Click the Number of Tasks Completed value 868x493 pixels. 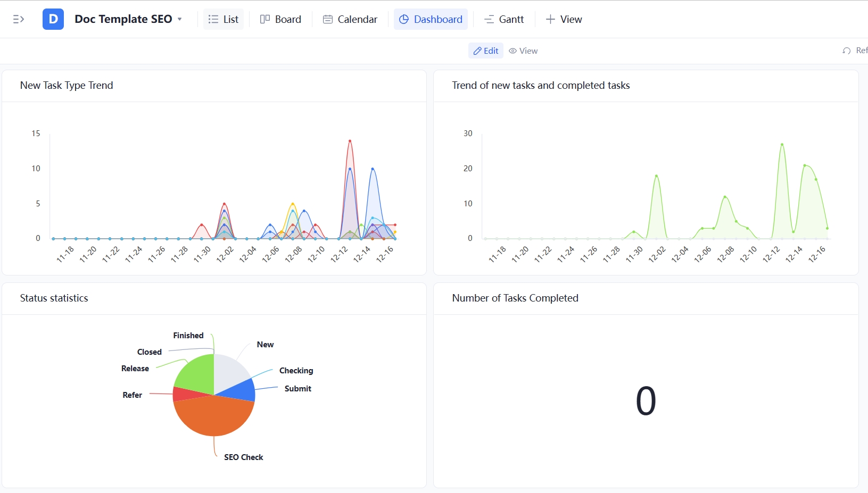point(646,400)
